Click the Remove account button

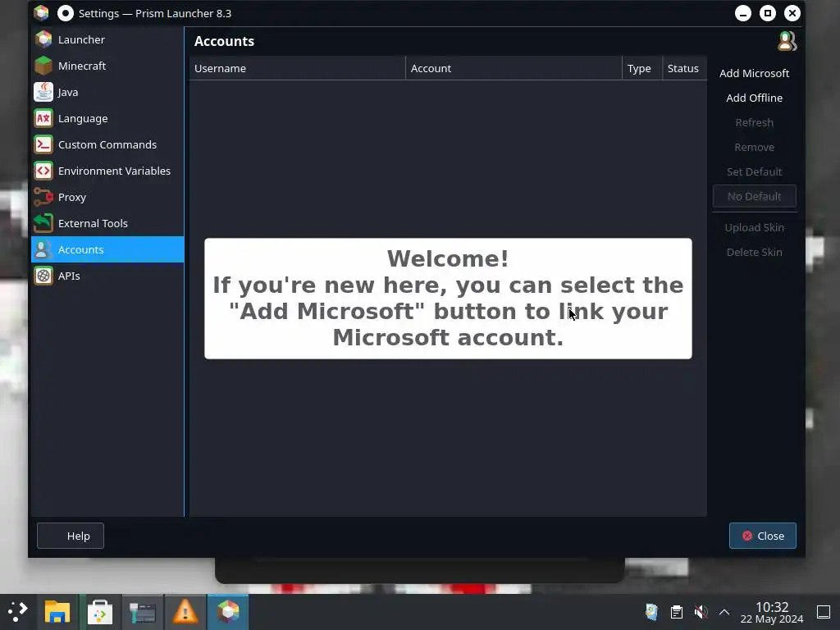[x=755, y=148]
